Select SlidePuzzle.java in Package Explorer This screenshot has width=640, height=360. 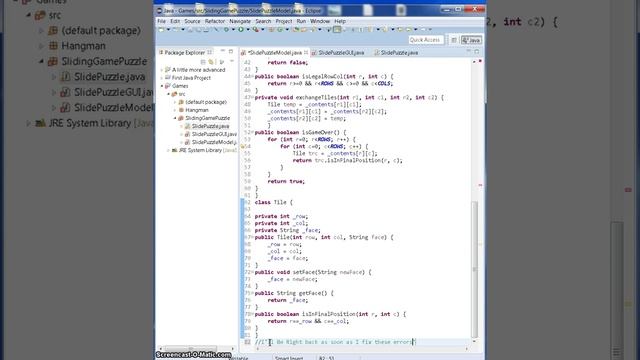[x=211, y=126]
